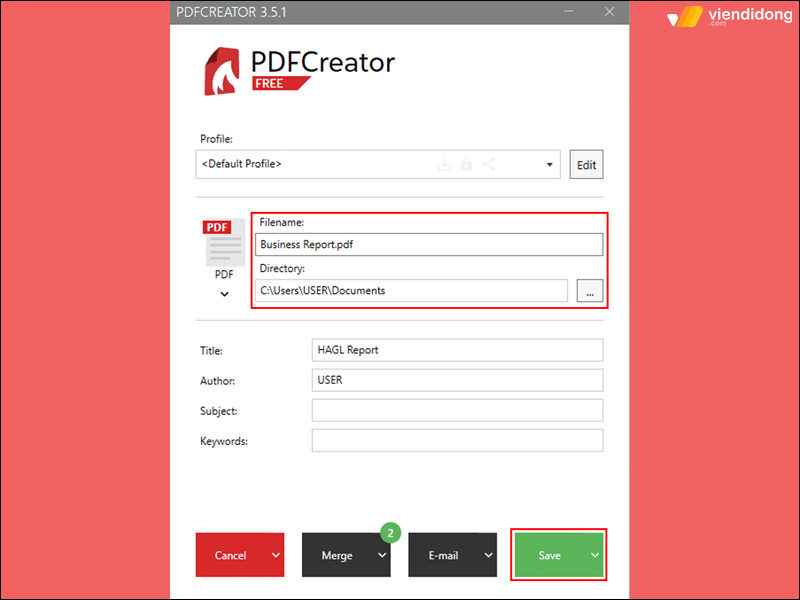Click the PDFCreator flame logo icon
The image size is (800, 600).
tap(222, 71)
